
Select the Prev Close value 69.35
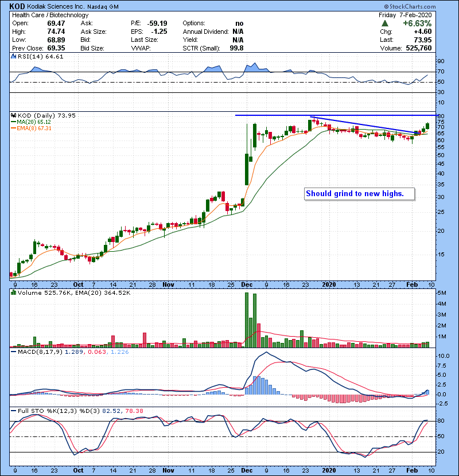coord(56,48)
